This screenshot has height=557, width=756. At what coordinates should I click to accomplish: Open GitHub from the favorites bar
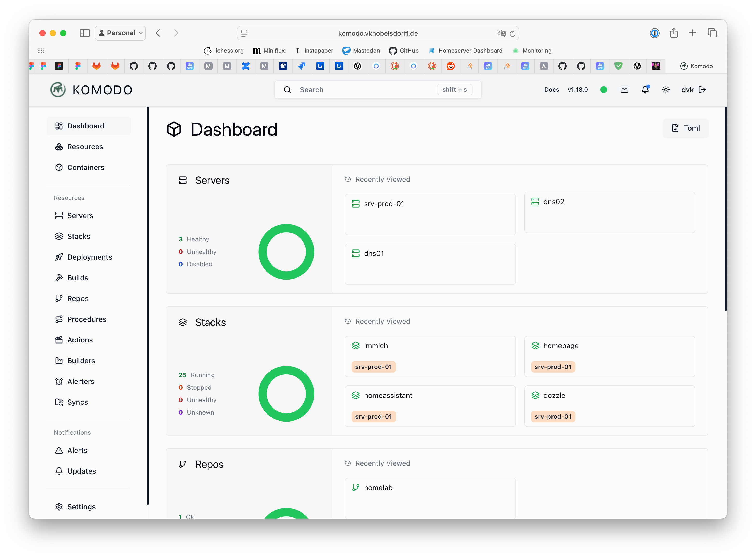pos(404,51)
